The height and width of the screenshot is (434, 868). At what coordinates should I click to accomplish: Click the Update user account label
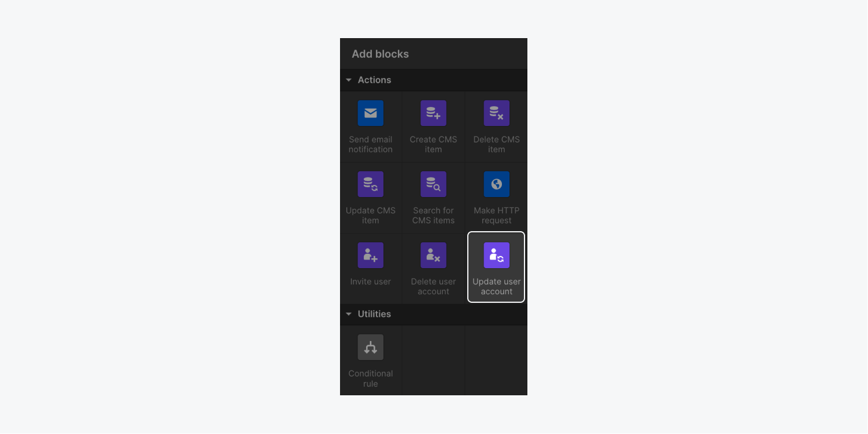497,287
